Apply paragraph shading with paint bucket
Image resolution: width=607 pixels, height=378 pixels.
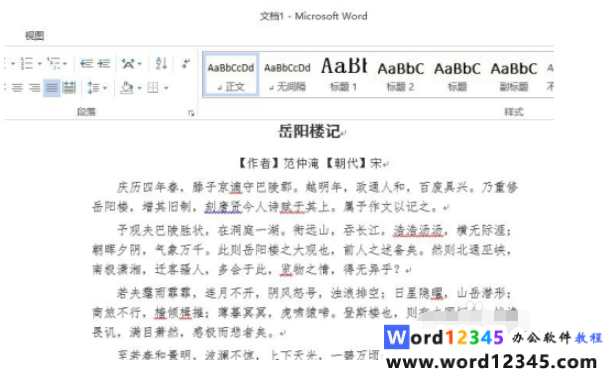(x=127, y=88)
